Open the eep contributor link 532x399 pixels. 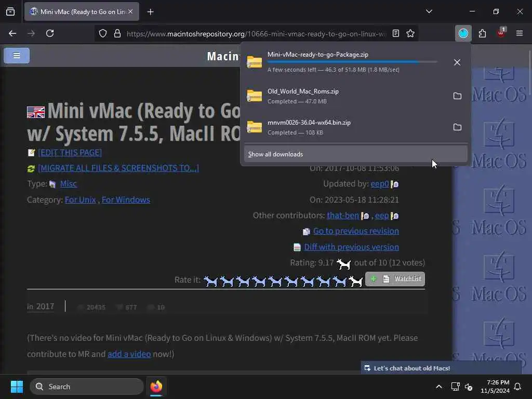click(x=382, y=216)
